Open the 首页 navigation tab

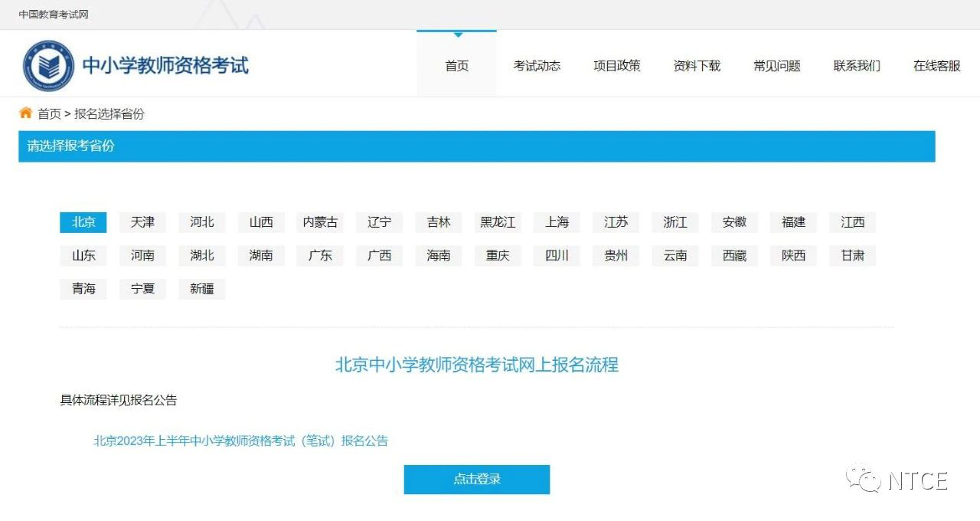point(456,66)
